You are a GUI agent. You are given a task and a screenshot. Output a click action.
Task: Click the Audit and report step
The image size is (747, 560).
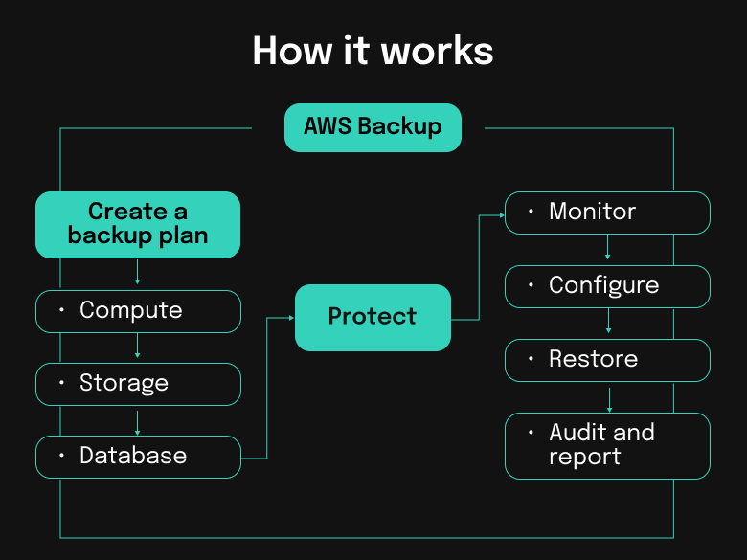(607, 446)
